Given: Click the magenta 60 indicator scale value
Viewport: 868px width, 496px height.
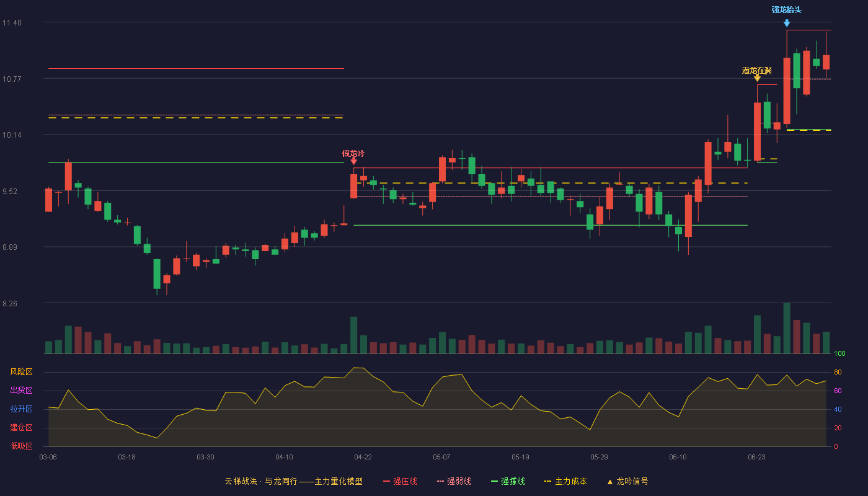Looking at the screenshot, I should (x=838, y=391).
